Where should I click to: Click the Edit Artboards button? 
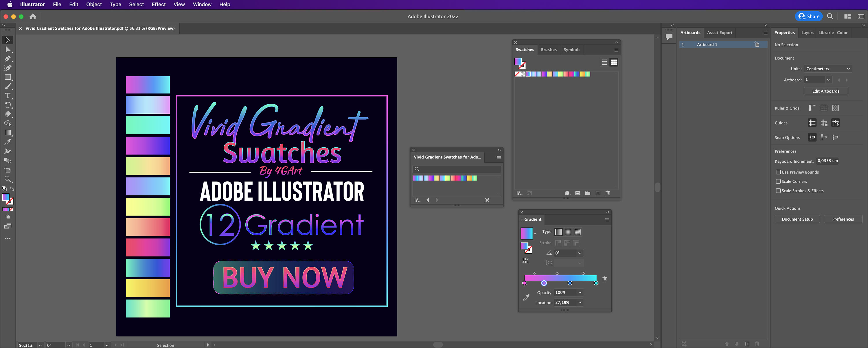point(825,91)
